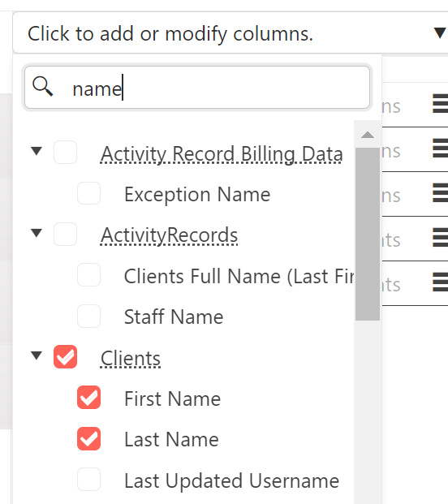Collapse the Activity Record Billing Data group
448x504 pixels.
tap(37, 151)
